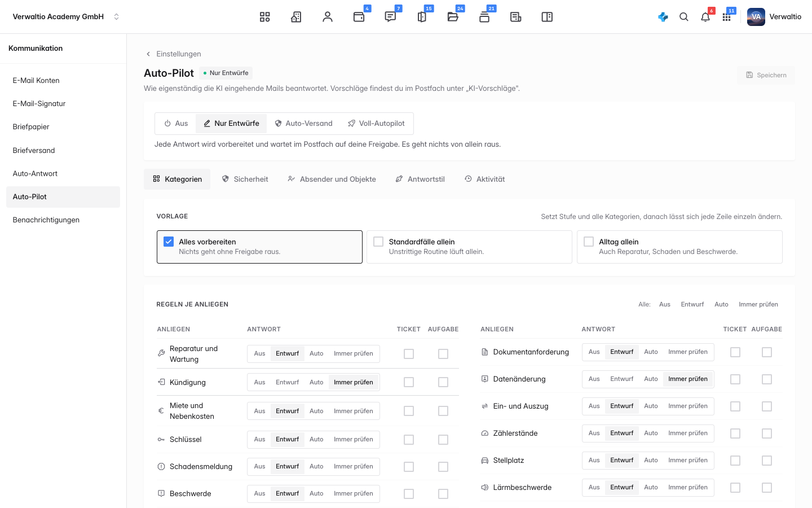Select the Voll-Autopilot mode
This screenshot has height=508, width=812.
pyautogui.click(x=376, y=123)
